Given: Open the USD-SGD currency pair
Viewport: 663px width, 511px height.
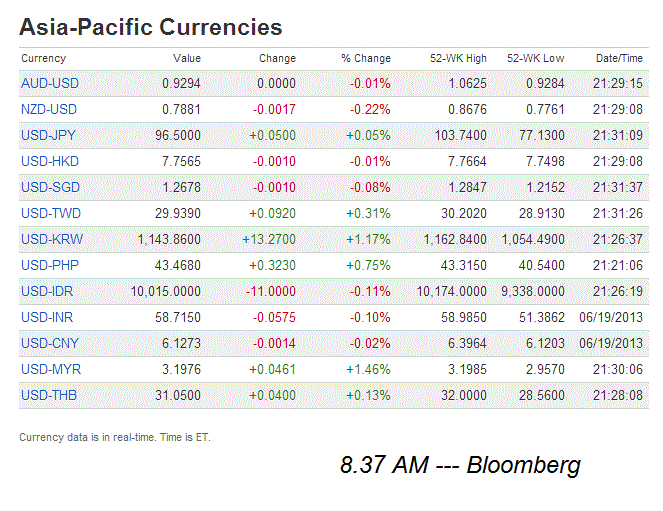Looking at the screenshot, I should click(x=49, y=187).
